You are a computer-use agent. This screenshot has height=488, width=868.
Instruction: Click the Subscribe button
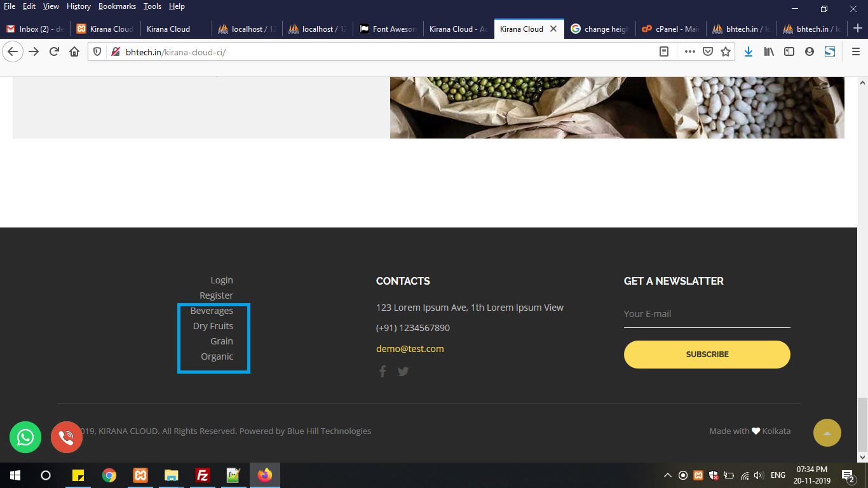[707, 355]
